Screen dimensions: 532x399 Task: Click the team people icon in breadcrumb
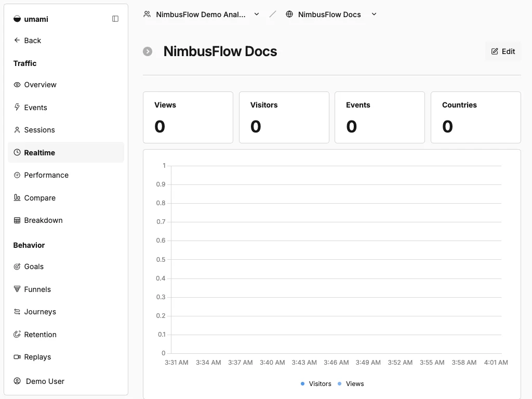(147, 14)
